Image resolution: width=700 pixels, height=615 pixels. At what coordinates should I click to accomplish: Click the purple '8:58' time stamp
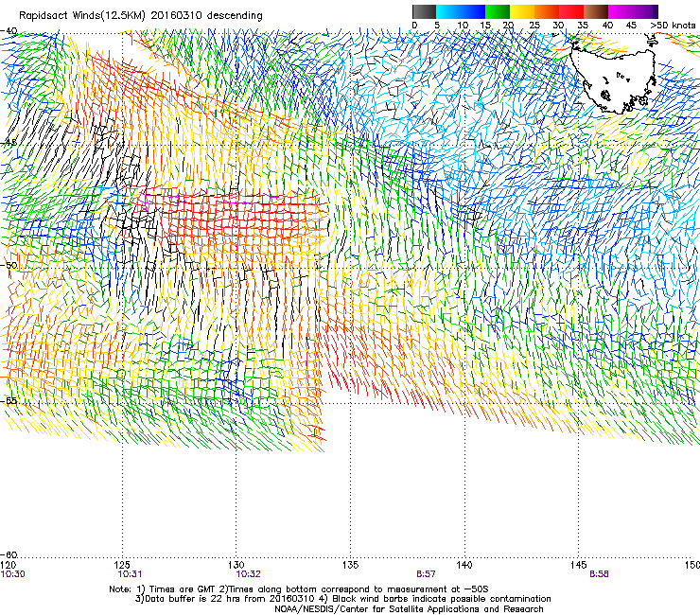click(x=599, y=574)
